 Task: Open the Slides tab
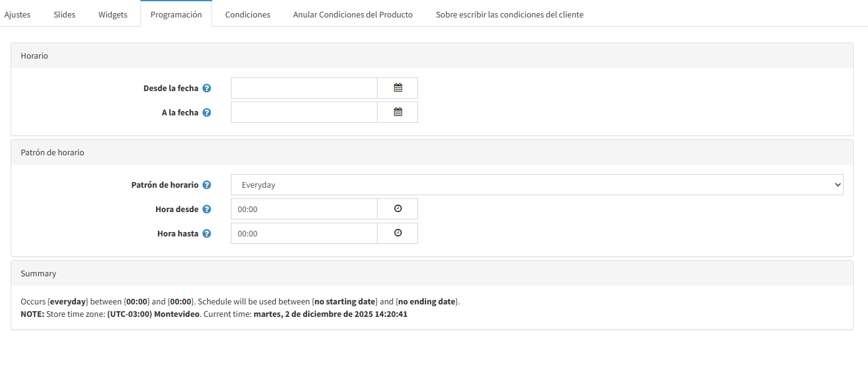(64, 14)
